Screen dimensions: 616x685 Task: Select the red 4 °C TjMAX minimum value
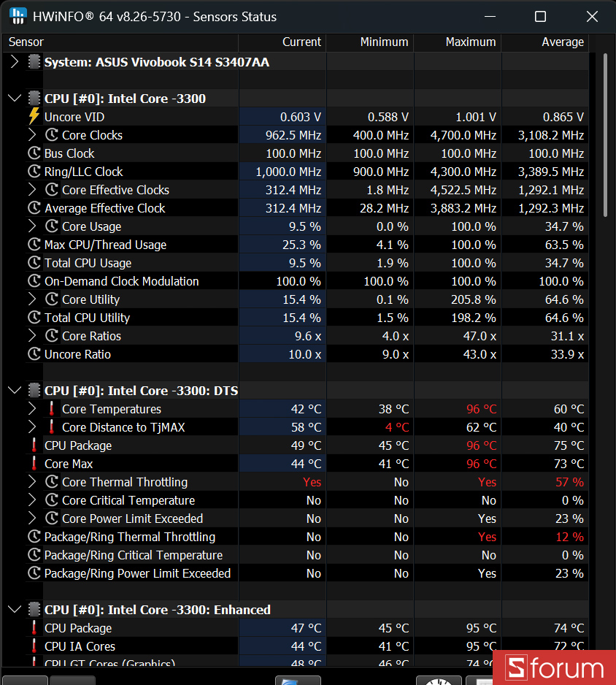[x=397, y=428]
